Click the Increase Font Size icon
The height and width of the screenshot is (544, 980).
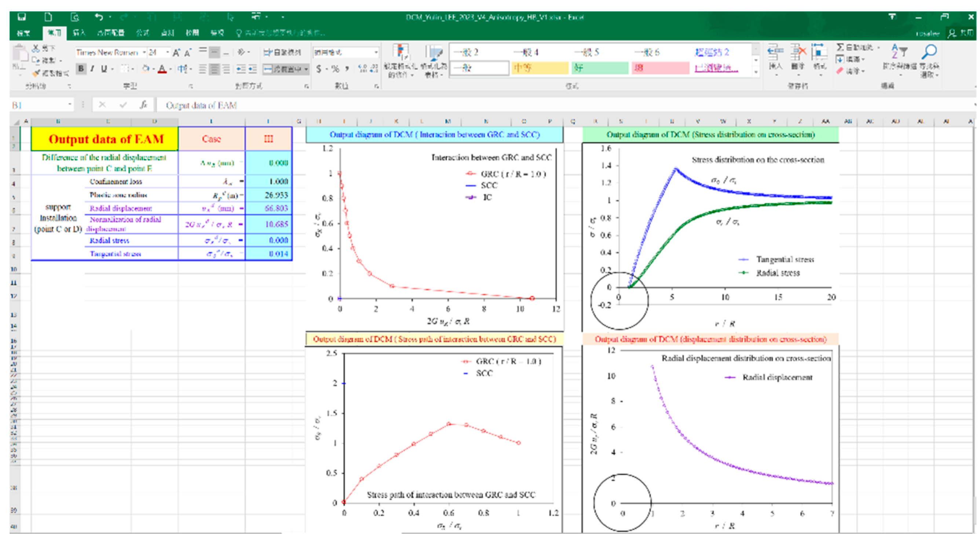[176, 52]
